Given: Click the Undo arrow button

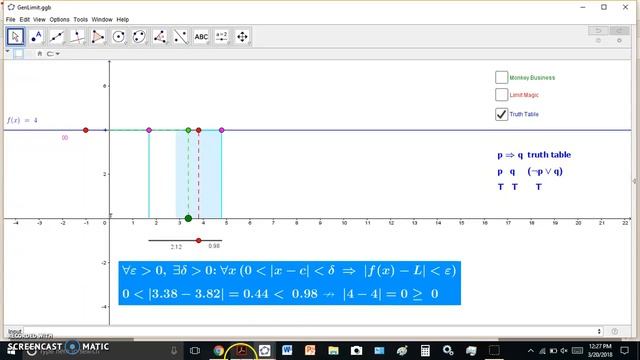Looking at the screenshot, I should point(598,31).
